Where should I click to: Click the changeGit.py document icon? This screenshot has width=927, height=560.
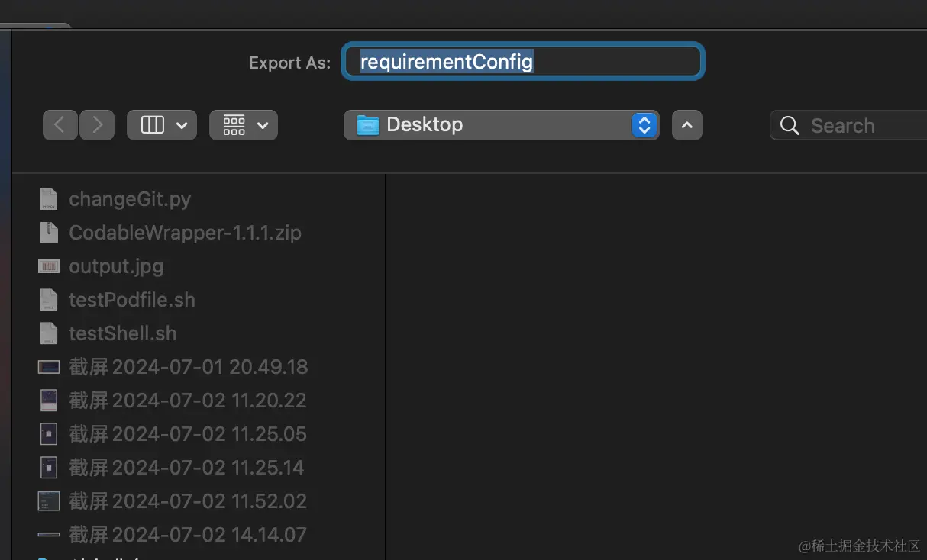[x=49, y=199]
